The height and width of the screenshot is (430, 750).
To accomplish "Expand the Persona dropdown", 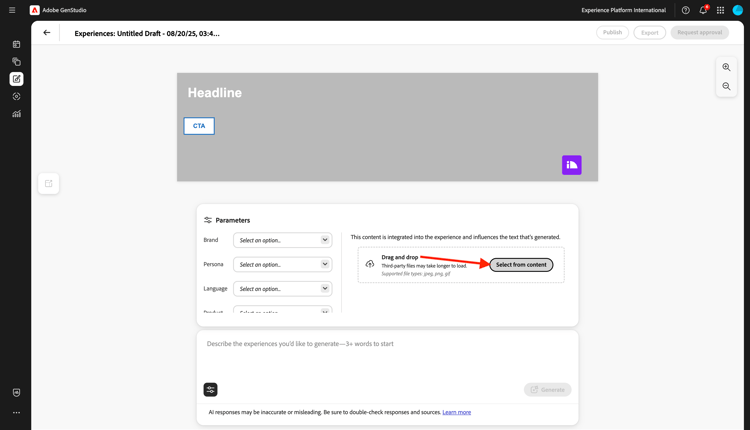I will pos(283,265).
